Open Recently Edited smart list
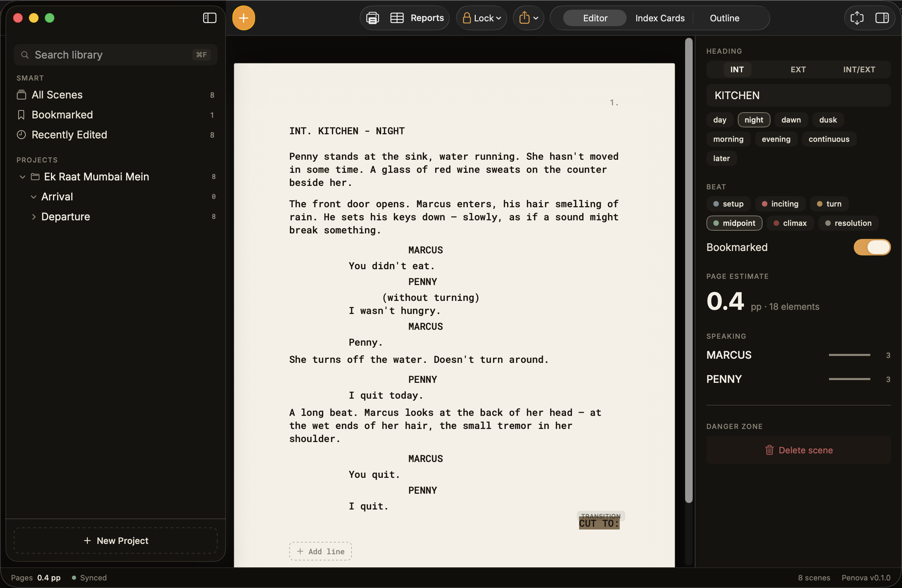Viewport: 902px width, 588px height. [115, 135]
